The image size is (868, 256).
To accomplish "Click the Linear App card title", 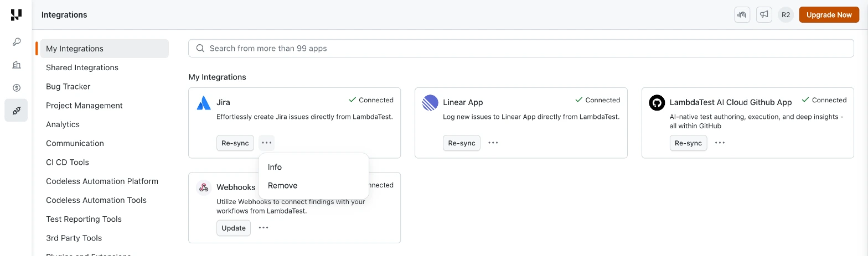I will tap(463, 102).
